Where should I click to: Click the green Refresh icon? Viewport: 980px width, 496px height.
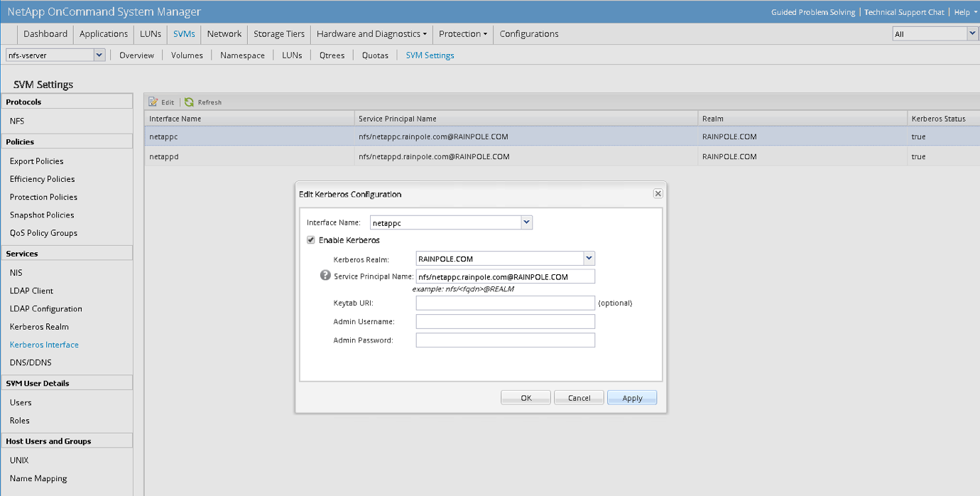[190, 102]
